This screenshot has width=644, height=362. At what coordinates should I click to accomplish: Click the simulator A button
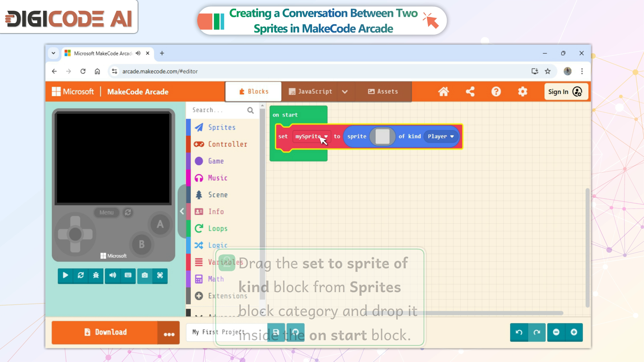(160, 224)
